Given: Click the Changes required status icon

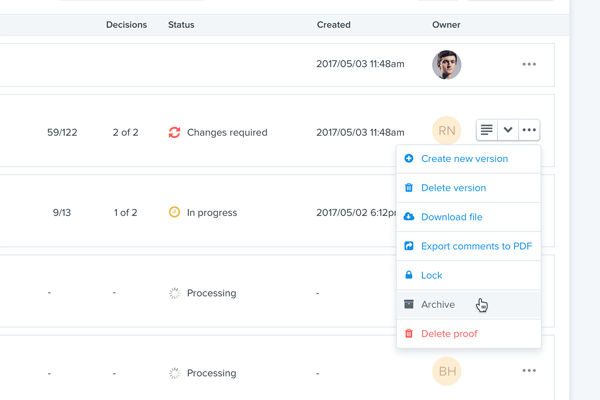Looking at the screenshot, I should point(174,132).
